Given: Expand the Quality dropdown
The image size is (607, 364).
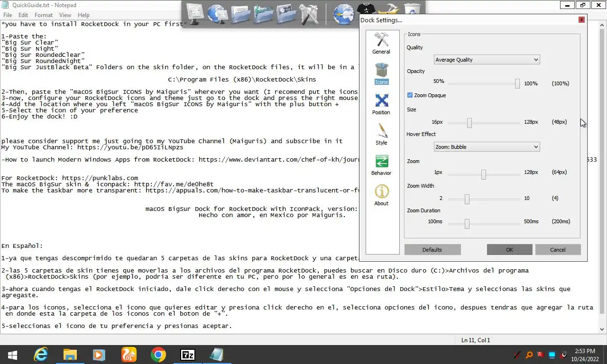Looking at the screenshot, I should [487, 60].
